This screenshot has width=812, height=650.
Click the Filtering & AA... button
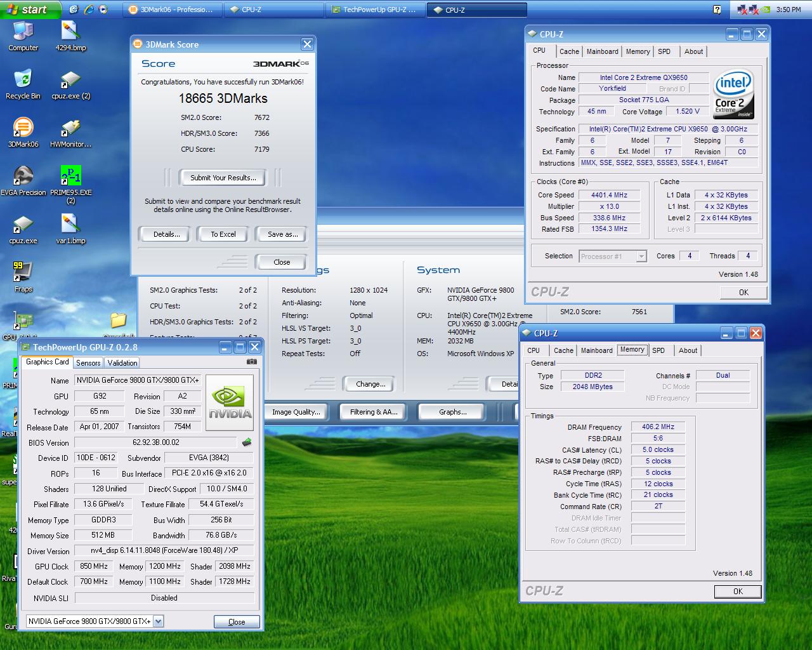(374, 412)
